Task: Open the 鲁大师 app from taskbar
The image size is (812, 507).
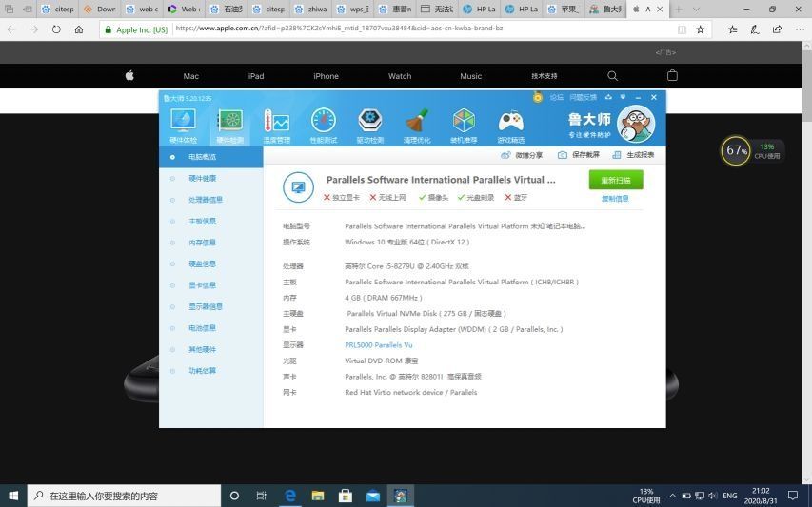Action: 400,496
